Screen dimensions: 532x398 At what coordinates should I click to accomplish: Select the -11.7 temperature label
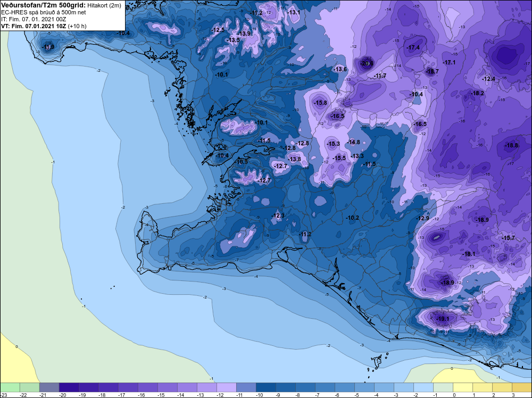(380, 76)
